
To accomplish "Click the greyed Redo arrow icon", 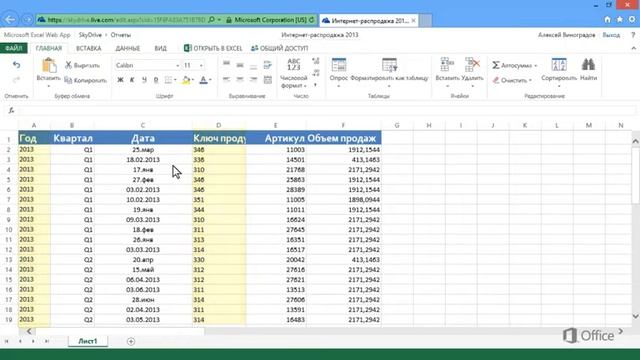I will click(x=16, y=80).
